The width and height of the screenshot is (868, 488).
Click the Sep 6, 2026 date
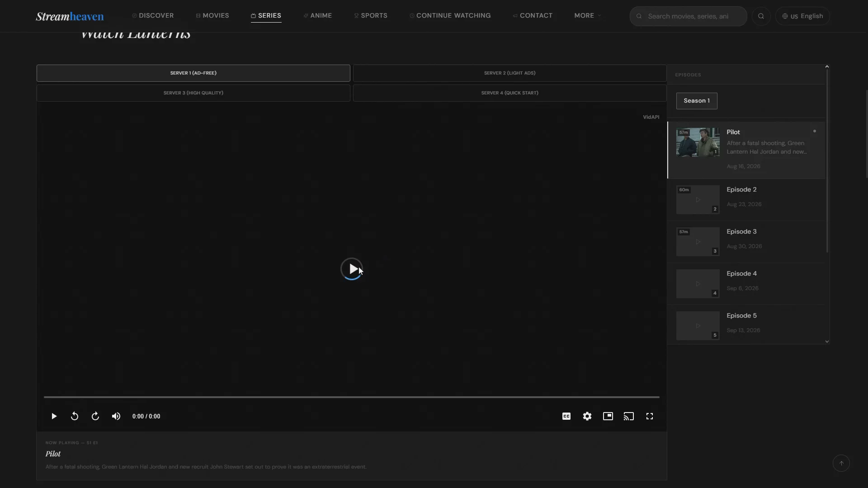point(742,288)
